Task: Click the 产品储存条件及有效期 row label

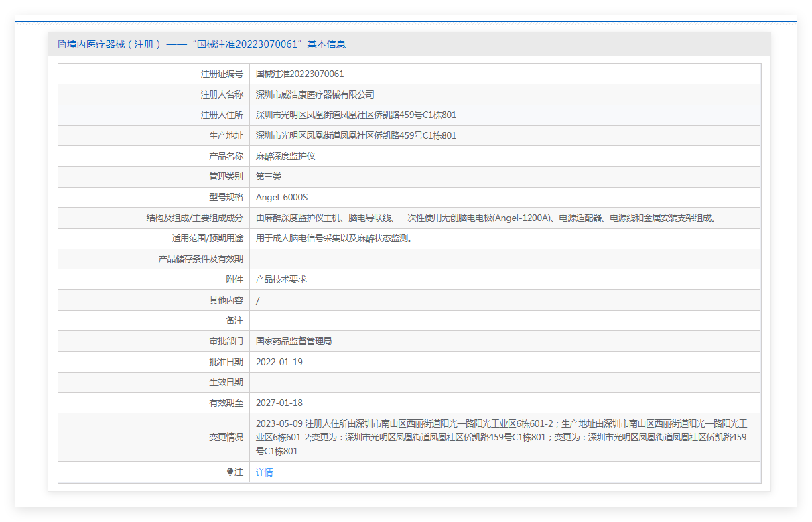Action: pyautogui.click(x=200, y=259)
